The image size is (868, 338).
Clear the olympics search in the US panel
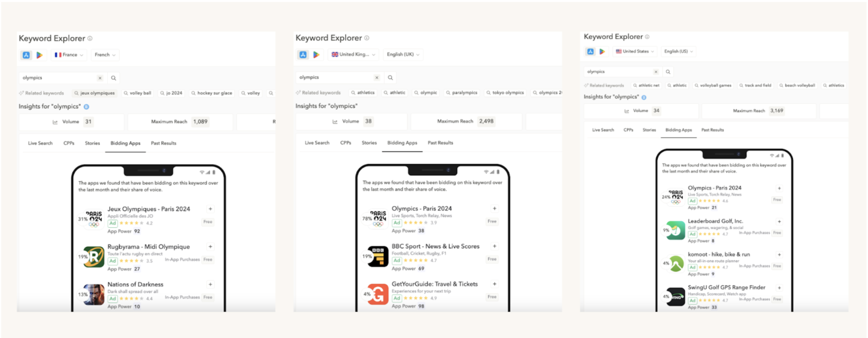pos(656,72)
